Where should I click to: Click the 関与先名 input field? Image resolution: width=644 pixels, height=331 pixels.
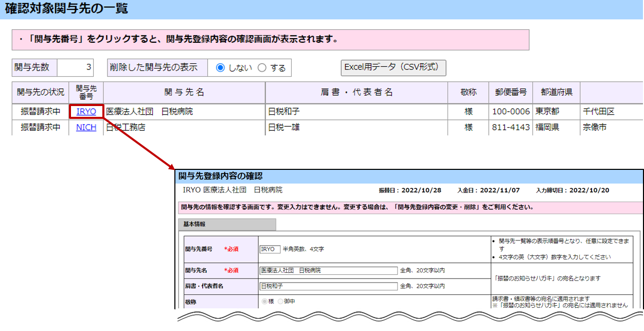click(328, 270)
